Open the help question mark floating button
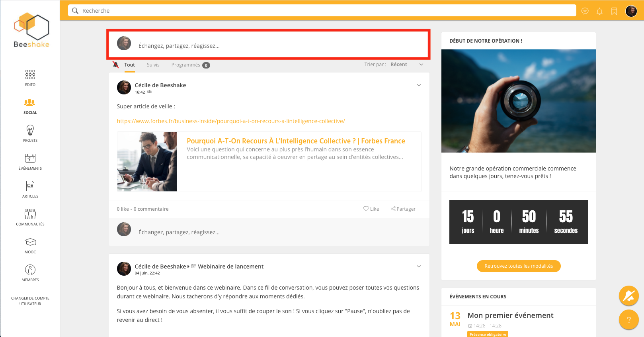Image resolution: width=644 pixels, height=337 pixels. click(629, 320)
